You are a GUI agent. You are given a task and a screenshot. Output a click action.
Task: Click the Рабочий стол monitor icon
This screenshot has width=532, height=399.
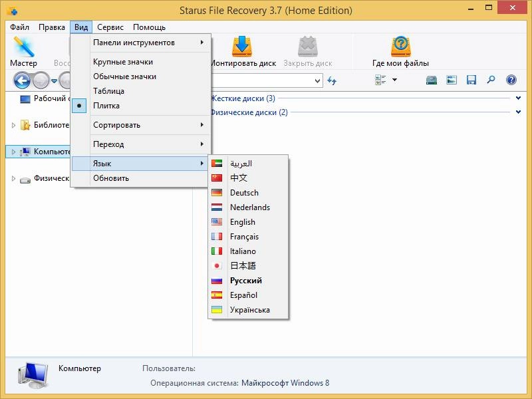pos(25,99)
